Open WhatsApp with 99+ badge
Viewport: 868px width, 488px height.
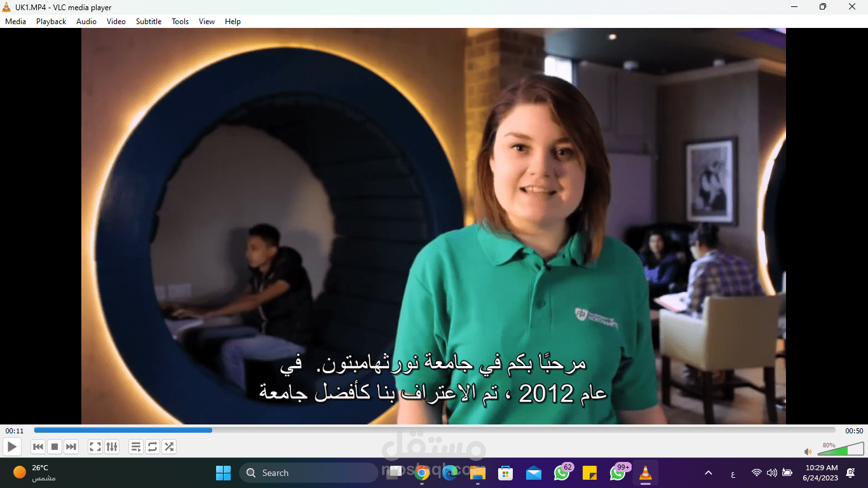(618, 473)
